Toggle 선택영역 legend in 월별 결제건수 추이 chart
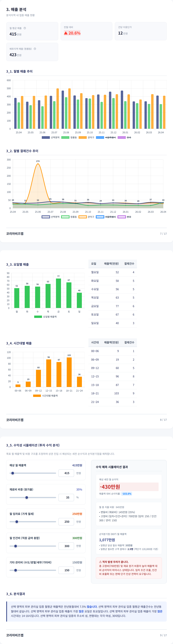173x644 pixels. [51, 217]
